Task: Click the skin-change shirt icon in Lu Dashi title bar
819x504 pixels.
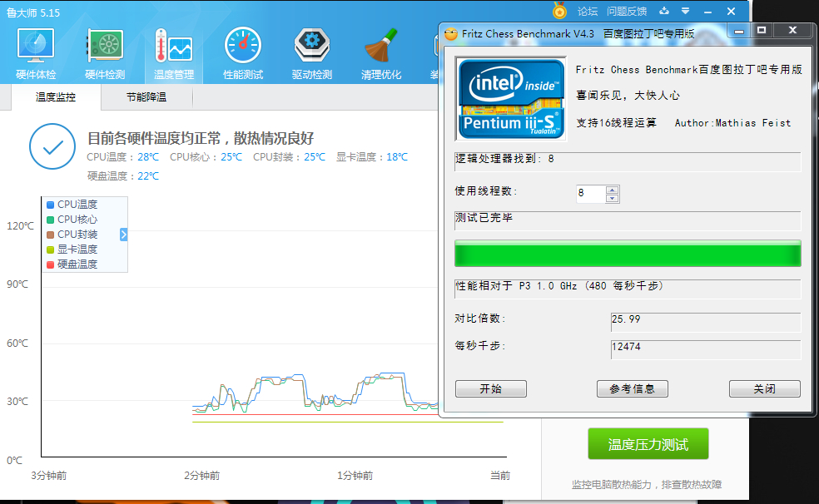Action: pos(664,11)
